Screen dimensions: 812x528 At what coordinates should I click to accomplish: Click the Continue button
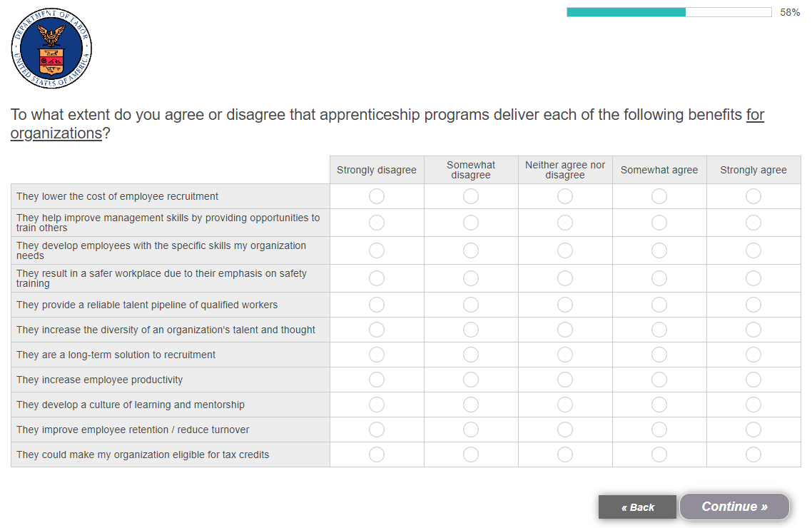734,507
